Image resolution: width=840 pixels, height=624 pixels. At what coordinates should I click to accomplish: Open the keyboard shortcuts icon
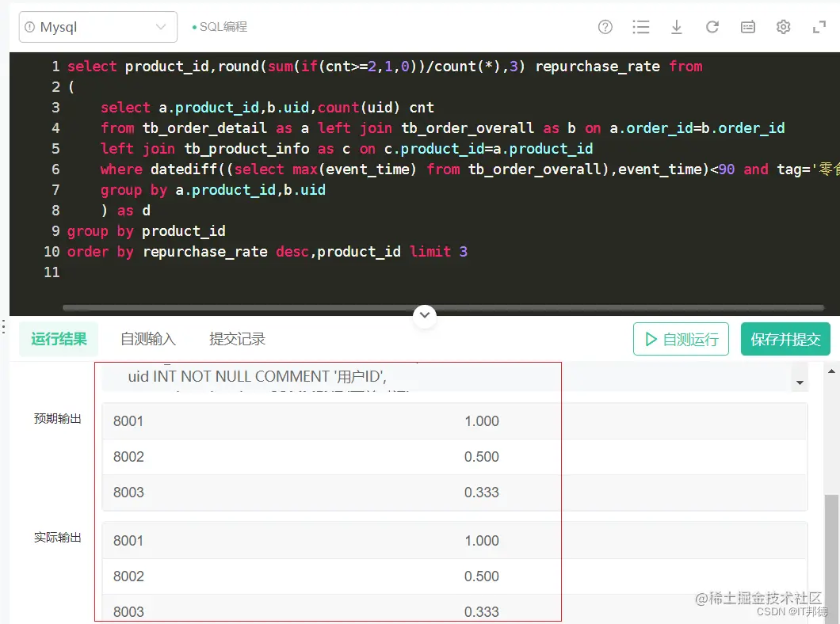point(748,27)
